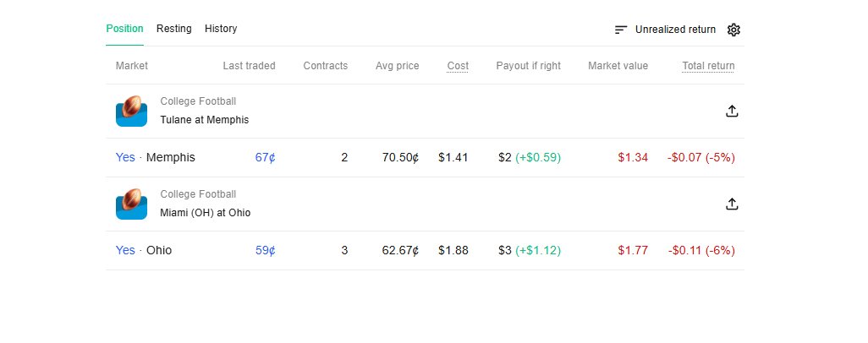Click the sort lines icon beside Unrealized return
The height and width of the screenshot is (343, 868).
[621, 30]
